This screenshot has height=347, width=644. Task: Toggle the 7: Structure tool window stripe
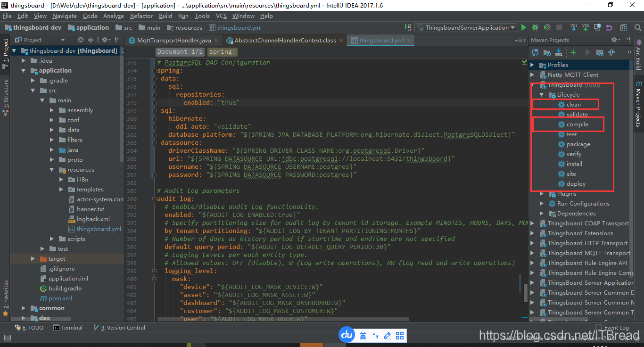coord(5,98)
